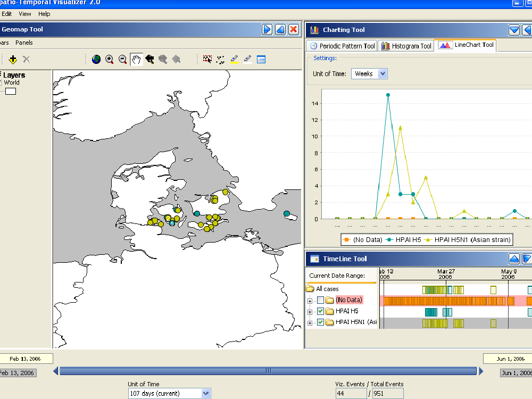Click the black zoom-to-layer magnifier icon

(149, 60)
